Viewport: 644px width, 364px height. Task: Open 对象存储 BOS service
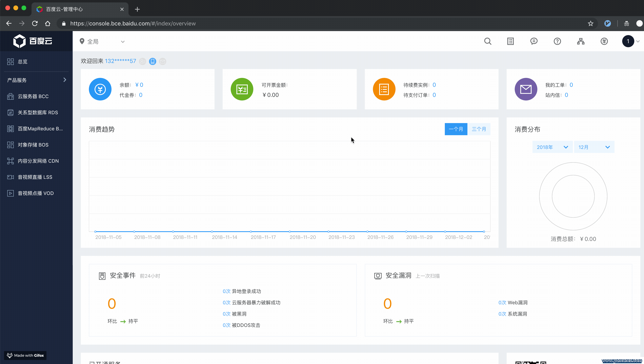pos(33,144)
